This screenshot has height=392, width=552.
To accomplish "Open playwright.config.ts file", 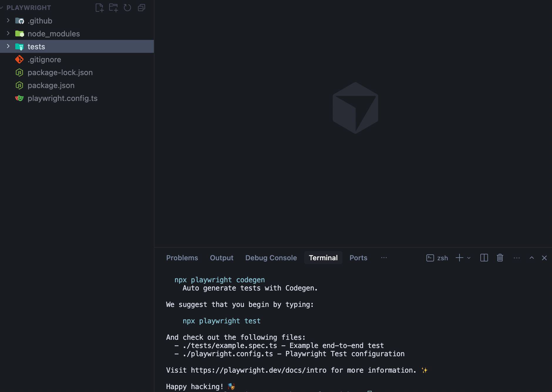I will 62,98.
